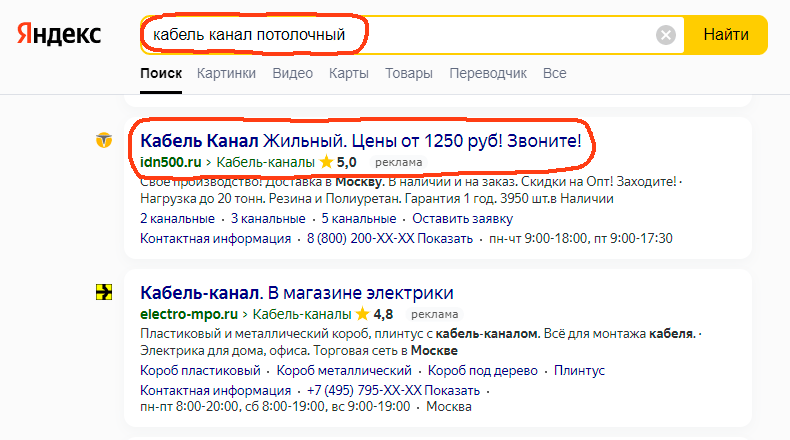Click the idn500.ru site favicon
This screenshot has height=440, width=790.
coord(104,140)
